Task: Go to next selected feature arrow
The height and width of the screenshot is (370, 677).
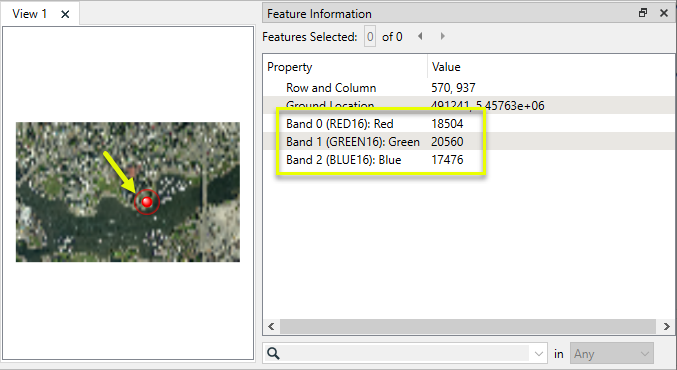Action: (x=443, y=36)
